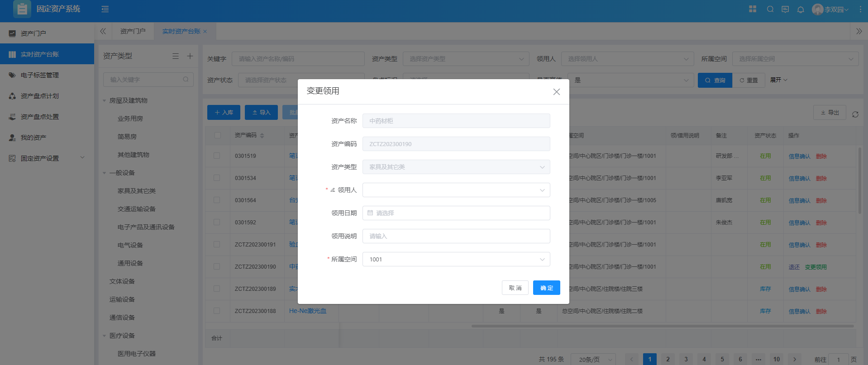Close the 变更领用 dialog with X icon
Image resolution: width=868 pixels, height=365 pixels.
pyautogui.click(x=557, y=92)
